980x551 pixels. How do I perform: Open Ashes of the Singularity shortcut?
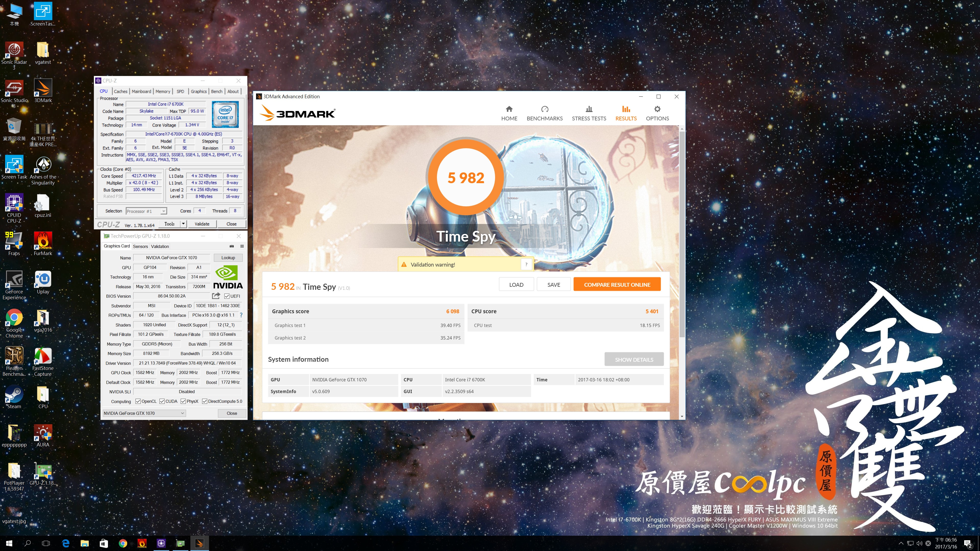(x=43, y=171)
